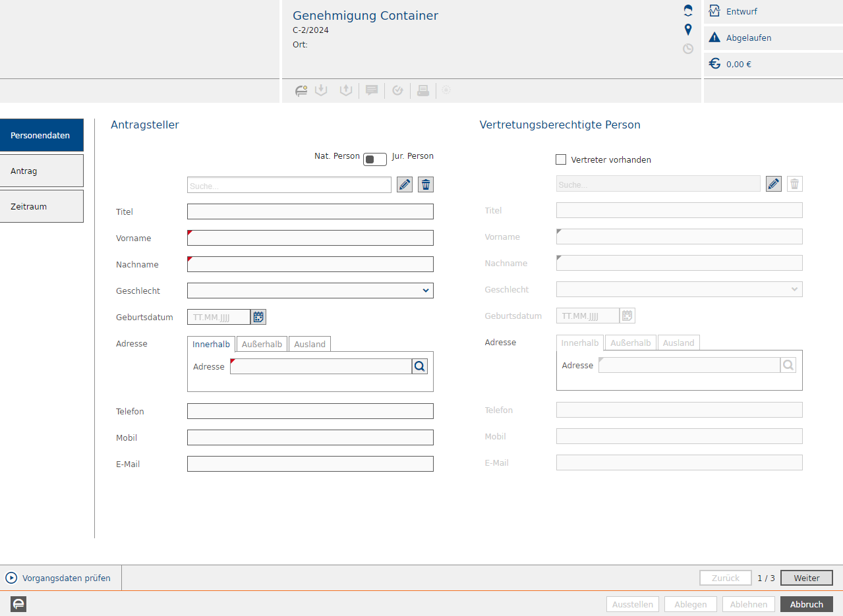Select the Antragsteller Außerhalb address tab
The height and width of the screenshot is (616, 843).
262,344
